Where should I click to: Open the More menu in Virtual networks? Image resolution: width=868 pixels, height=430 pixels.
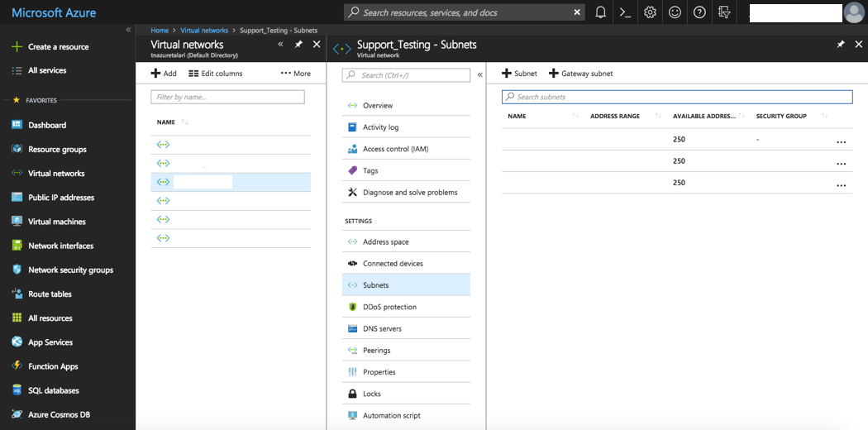pos(296,74)
